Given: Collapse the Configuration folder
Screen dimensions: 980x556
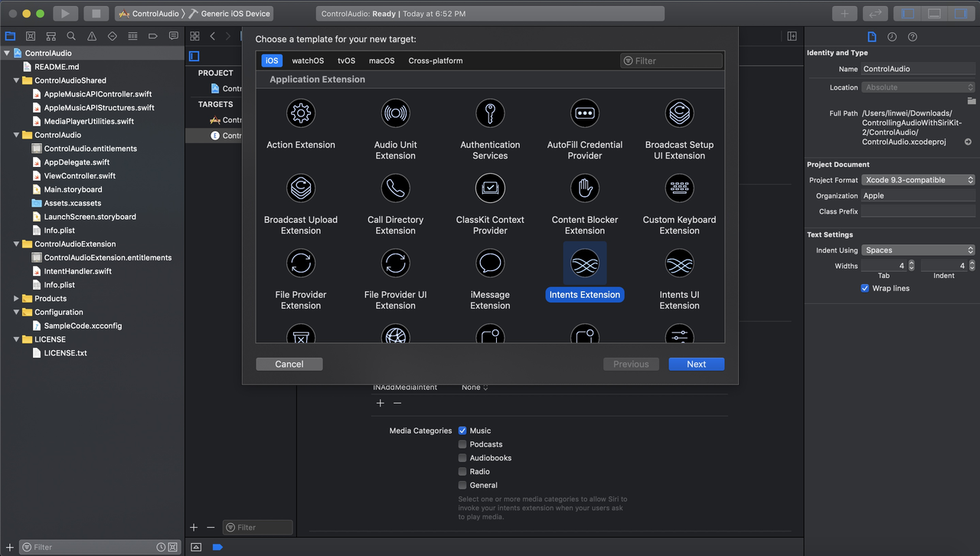Looking at the screenshot, I should point(16,312).
